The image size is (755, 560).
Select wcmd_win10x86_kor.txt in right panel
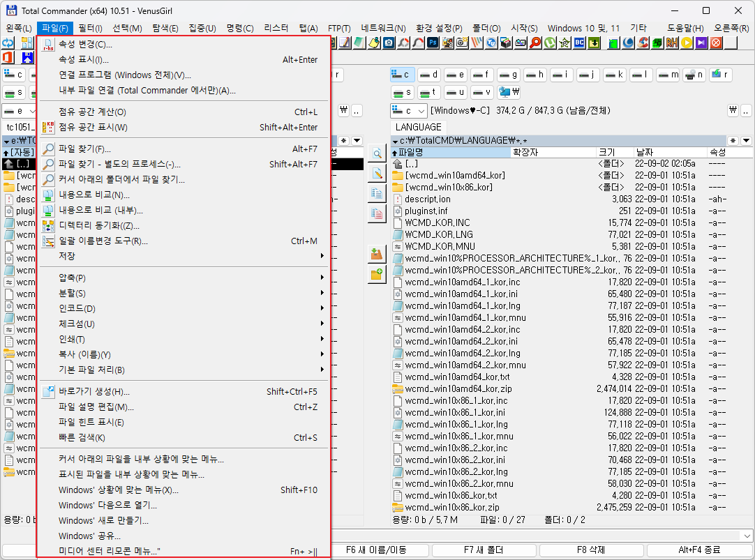coord(571,496)
